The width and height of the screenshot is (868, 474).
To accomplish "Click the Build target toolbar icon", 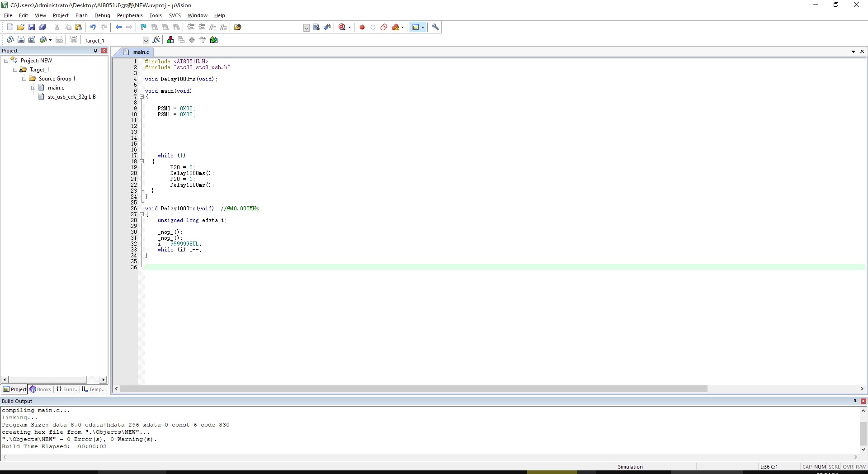I will pyautogui.click(x=21, y=40).
